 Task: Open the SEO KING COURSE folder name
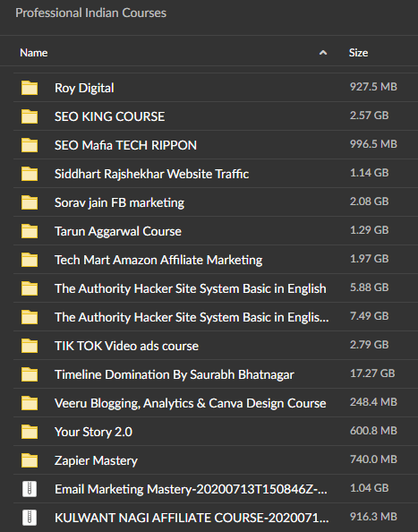pos(109,116)
